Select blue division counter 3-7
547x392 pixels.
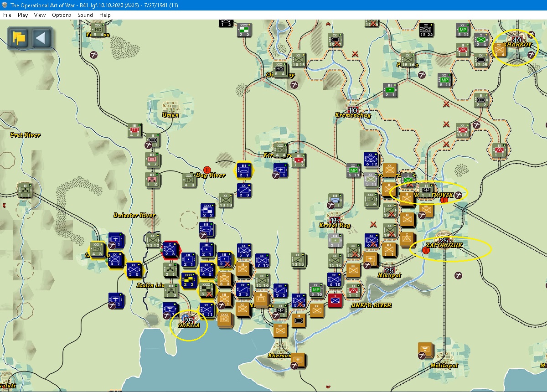(115, 259)
